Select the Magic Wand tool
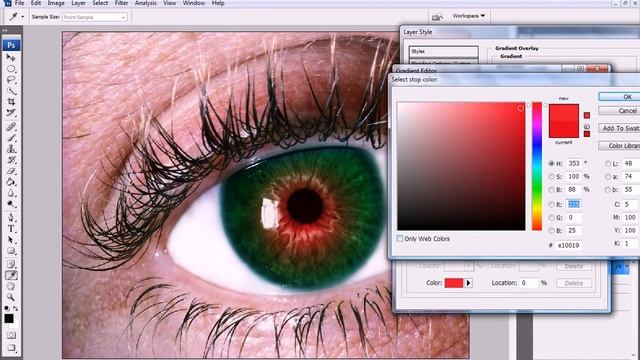The image size is (640, 360). pyautogui.click(x=11, y=91)
